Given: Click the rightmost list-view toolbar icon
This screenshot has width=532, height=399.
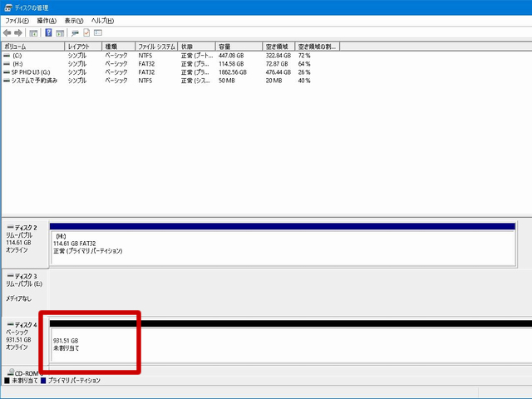Looking at the screenshot, I should click(x=98, y=32).
